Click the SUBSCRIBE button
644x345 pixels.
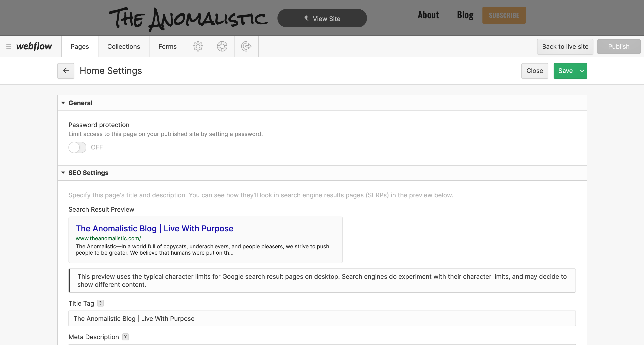[504, 15]
